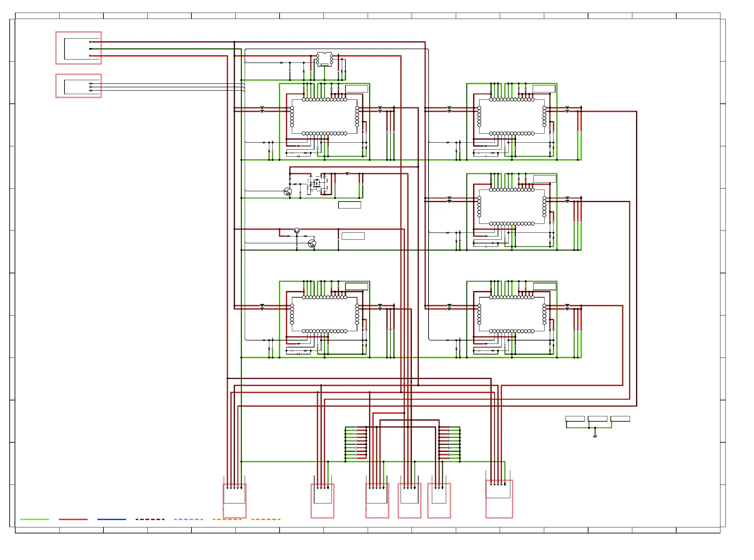Click the empty label box below the MOSFET circuit

pyautogui.click(x=349, y=205)
